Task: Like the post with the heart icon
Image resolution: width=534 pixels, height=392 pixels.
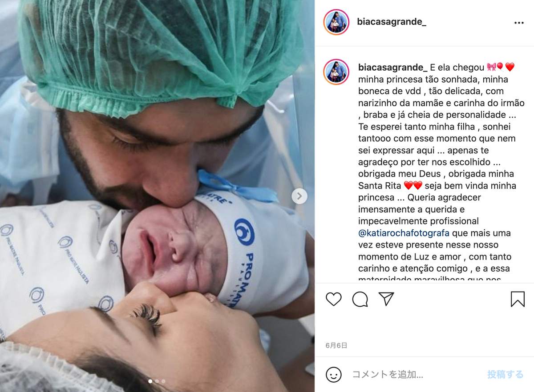Action: 333,299
